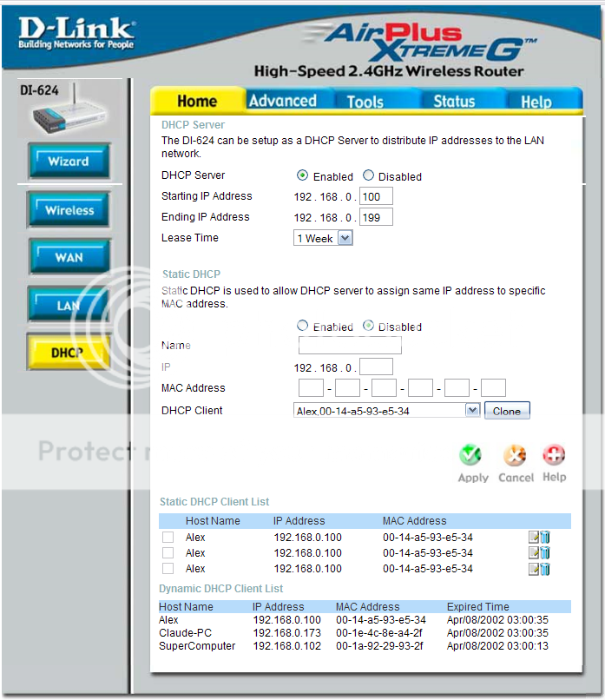
Task: Select Disabled for DHCP Server
Action: coord(369,175)
